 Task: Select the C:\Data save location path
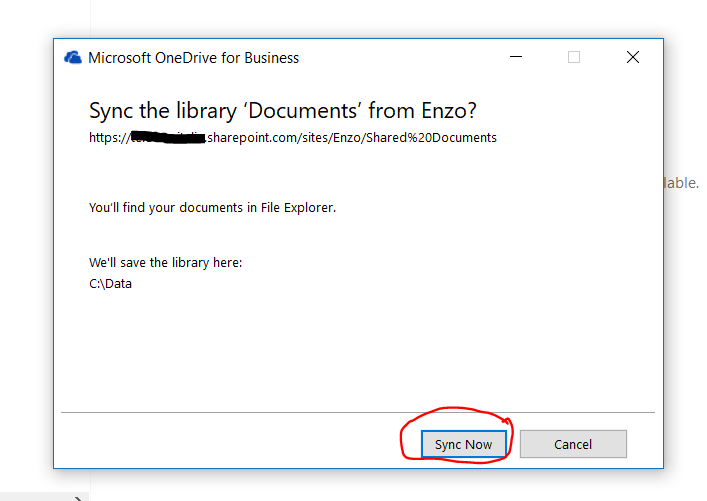pos(110,283)
